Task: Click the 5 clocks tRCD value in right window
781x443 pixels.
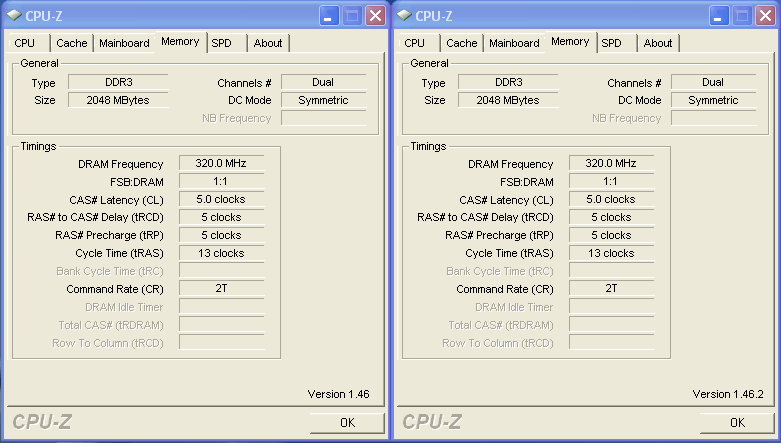Action: pos(611,217)
